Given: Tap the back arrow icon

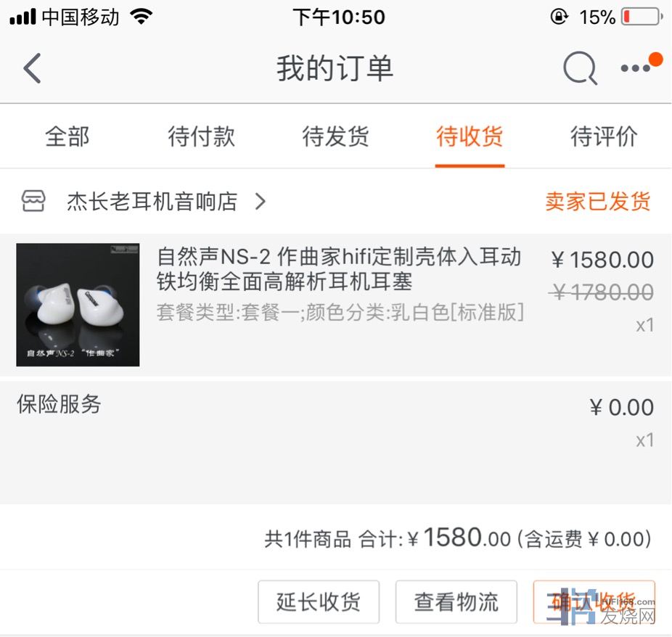Looking at the screenshot, I should [32, 67].
